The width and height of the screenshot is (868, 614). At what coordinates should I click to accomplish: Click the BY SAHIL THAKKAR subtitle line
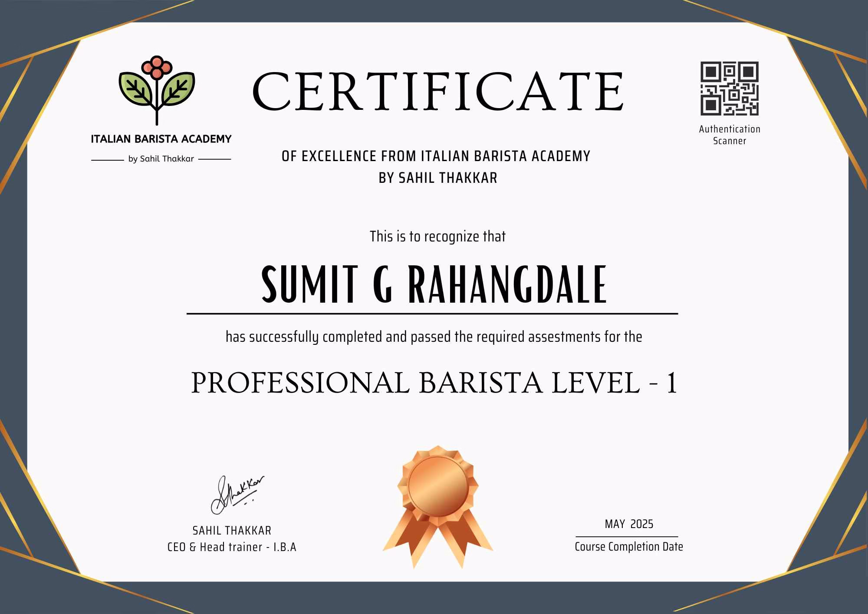pyautogui.click(x=438, y=178)
